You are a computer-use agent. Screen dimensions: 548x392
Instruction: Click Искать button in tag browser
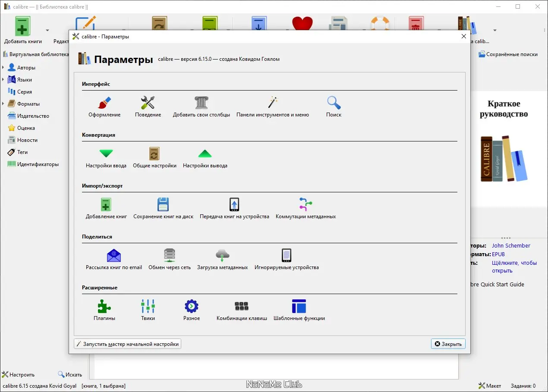70,375
